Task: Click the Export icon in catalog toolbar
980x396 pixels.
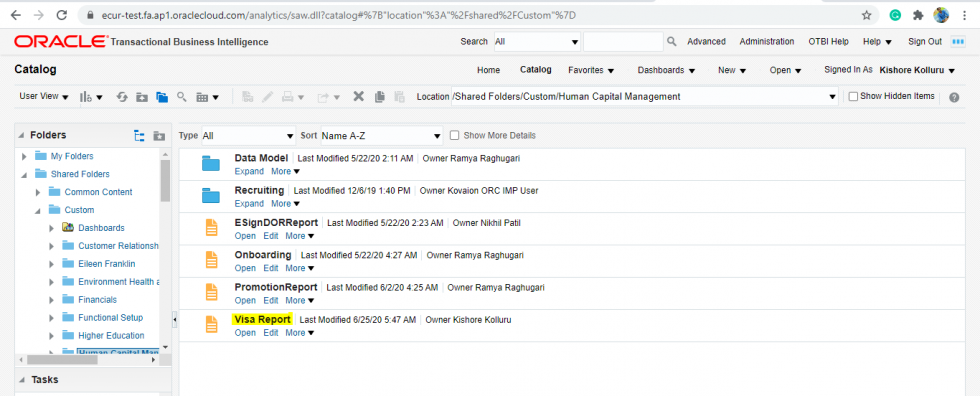Action: coord(328,97)
